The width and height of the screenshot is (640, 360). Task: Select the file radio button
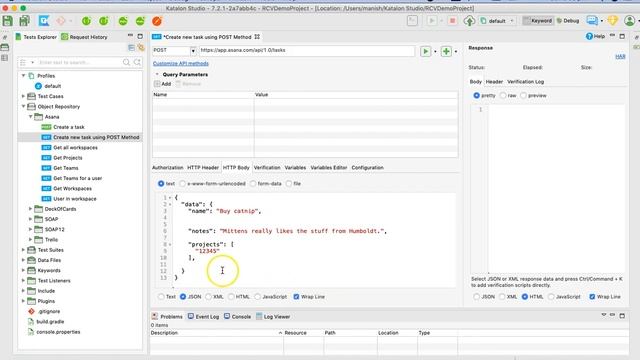coord(289,184)
